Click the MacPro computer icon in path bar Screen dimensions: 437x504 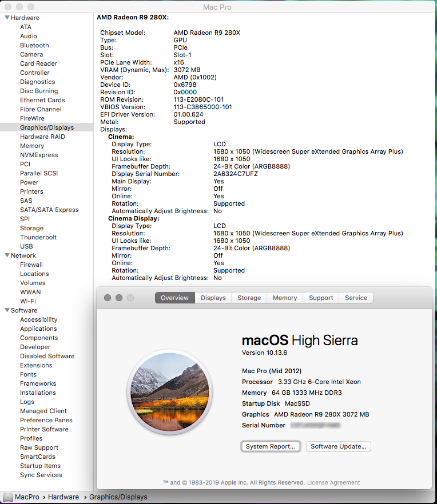click(7, 497)
